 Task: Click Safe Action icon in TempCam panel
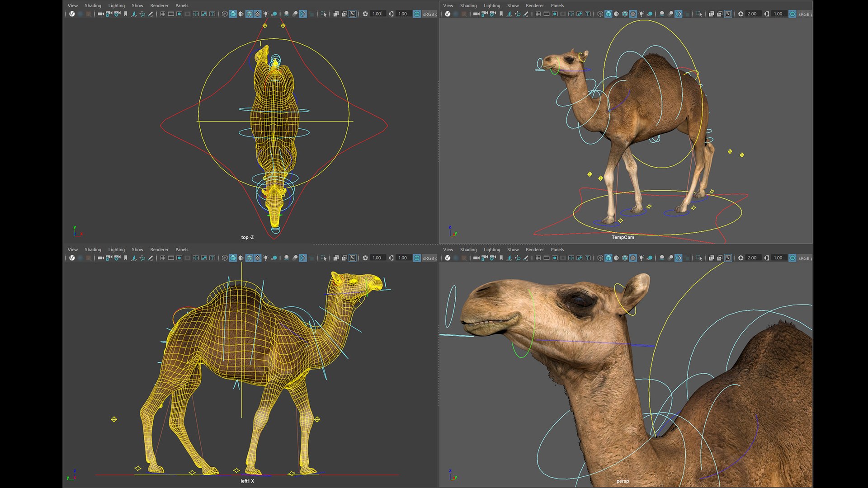click(x=579, y=14)
